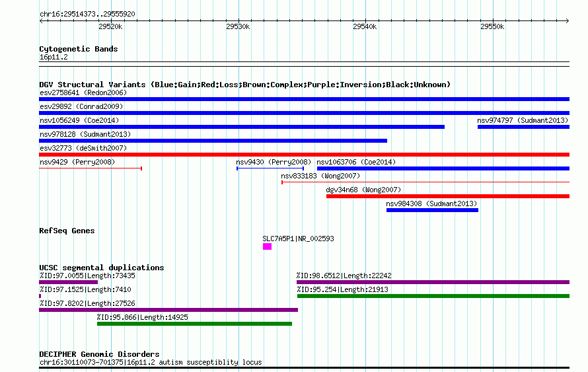Viewport: 588px width, 372px height.
Task: Click the nsv833183 (Wong2007) label
Action: [320, 176]
